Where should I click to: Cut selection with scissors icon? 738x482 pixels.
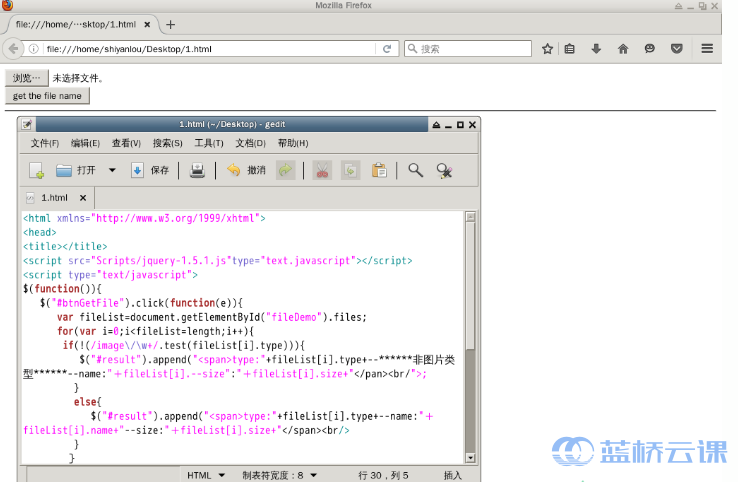pos(322,170)
